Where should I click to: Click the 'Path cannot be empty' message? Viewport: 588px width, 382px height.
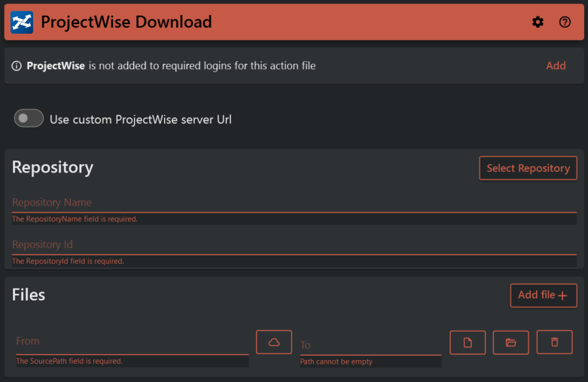(337, 362)
